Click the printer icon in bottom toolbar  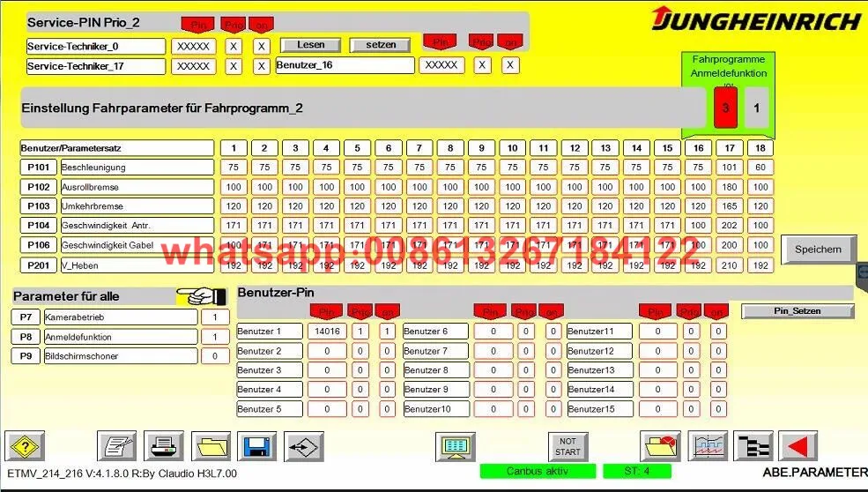[164, 446]
